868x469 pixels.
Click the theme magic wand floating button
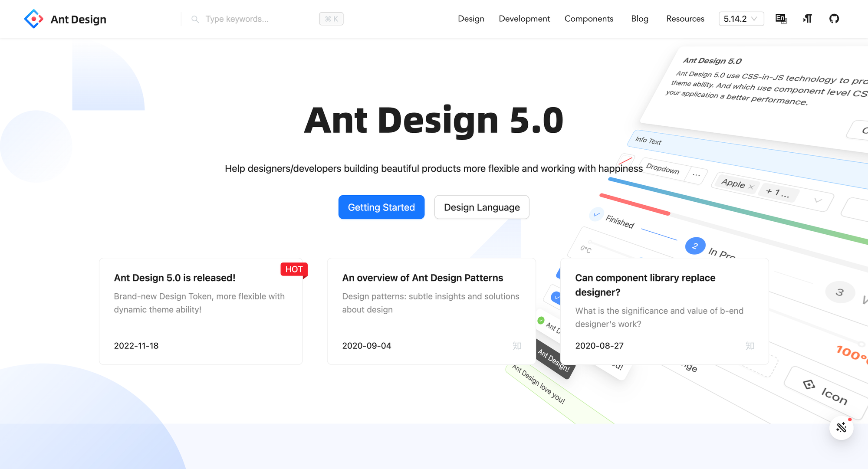[x=841, y=427]
